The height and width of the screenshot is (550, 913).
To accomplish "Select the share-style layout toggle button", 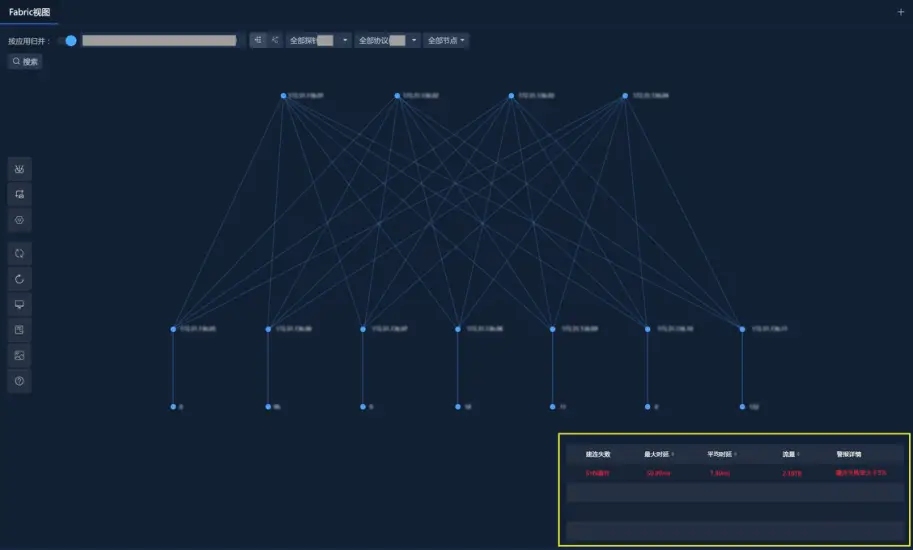I will click(275, 41).
